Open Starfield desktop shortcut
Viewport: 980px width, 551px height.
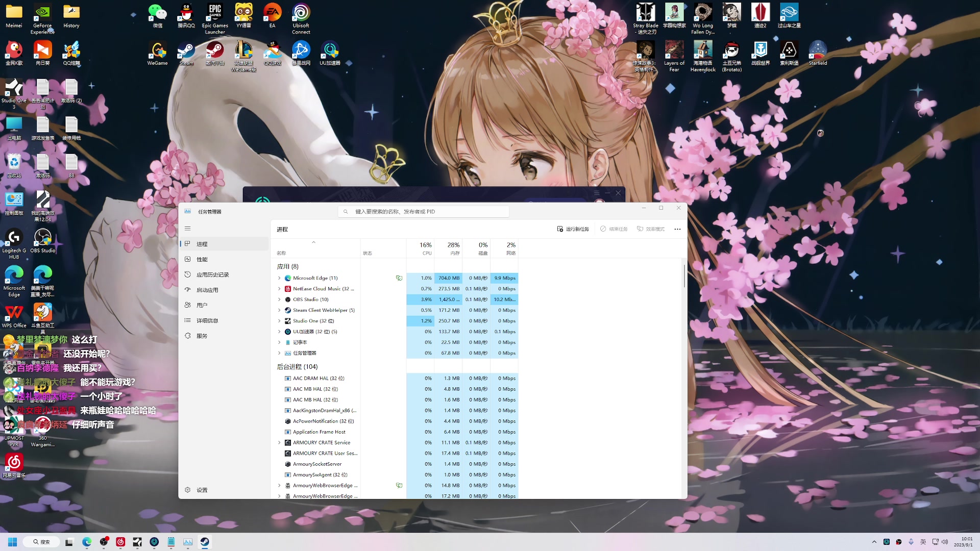point(818,54)
